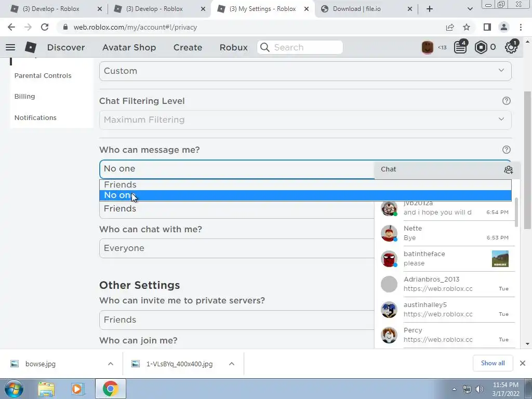Open the settings gear icon in the navbar
The image size is (532, 399).
511,47
